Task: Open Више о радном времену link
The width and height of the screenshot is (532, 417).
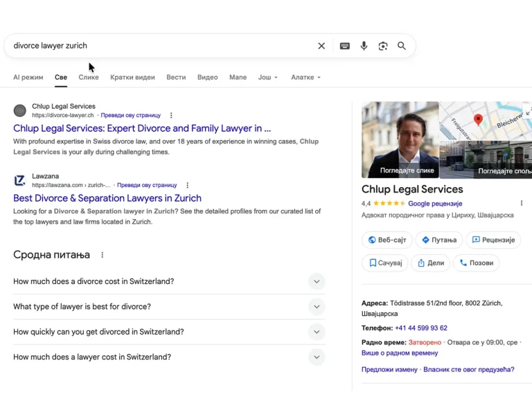Action: [400, 353]
